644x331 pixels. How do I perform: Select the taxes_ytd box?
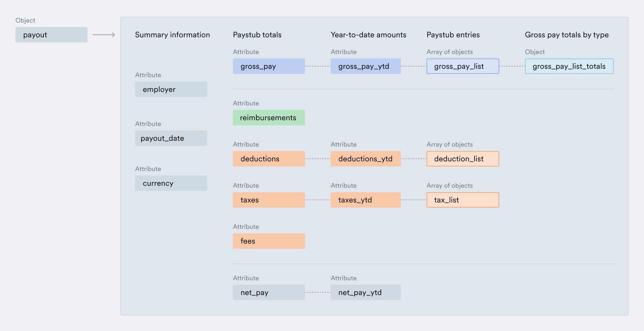[365, 200]
